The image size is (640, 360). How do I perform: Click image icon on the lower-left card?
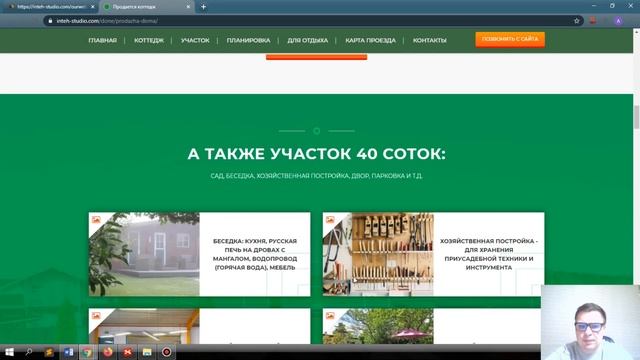(x=96, y=316)
